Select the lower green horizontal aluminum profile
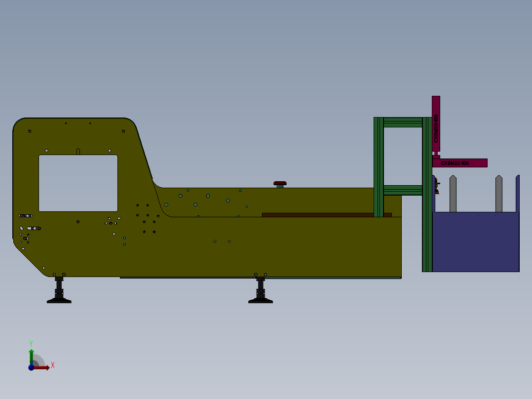Image resolution: width=532 pixels, height=399 pixels. point(403,190)
